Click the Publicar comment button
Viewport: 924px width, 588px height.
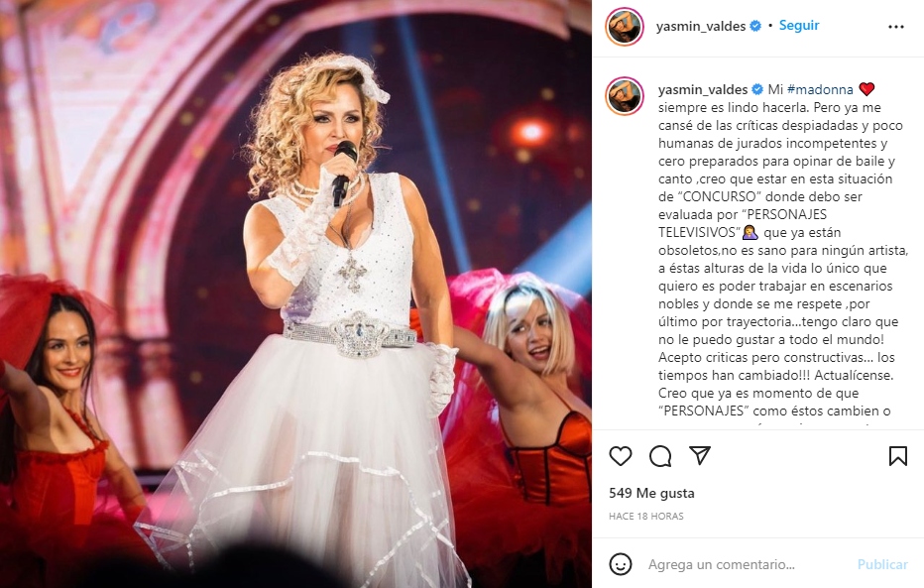[882, 564]
